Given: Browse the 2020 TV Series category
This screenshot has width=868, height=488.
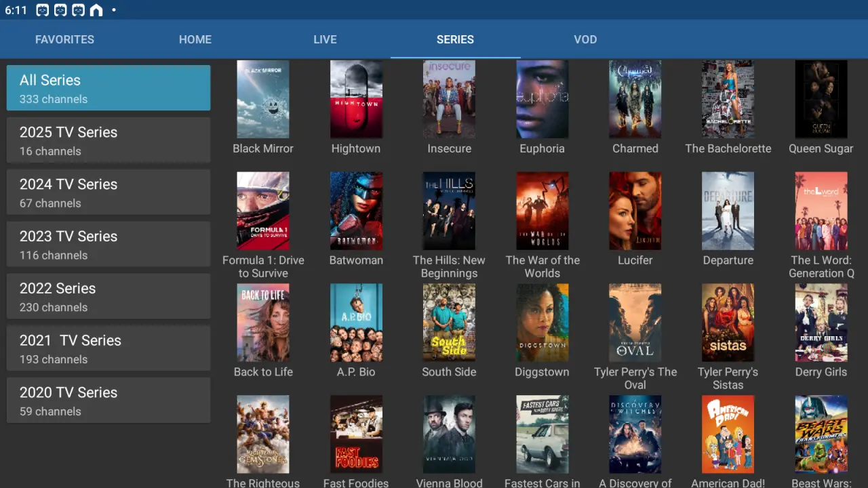Looking at the screenshot, I should 108,401.
